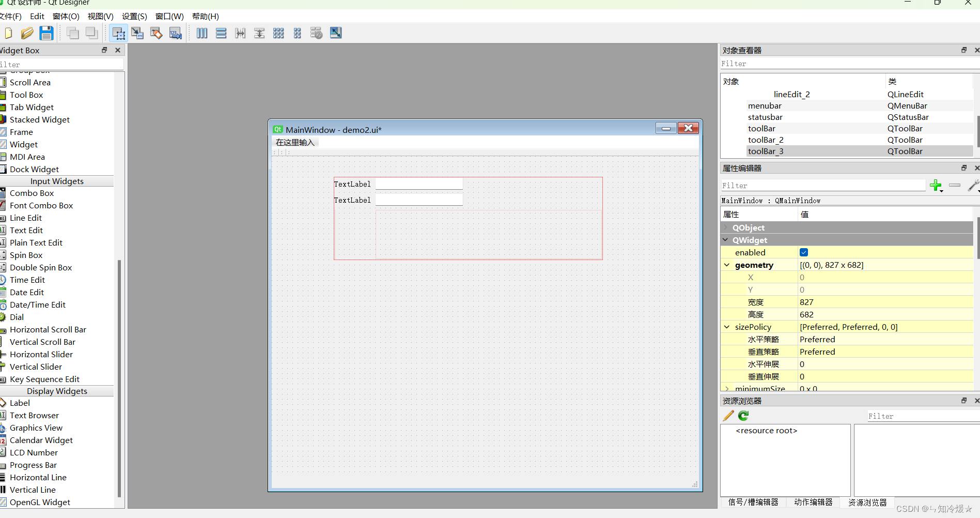Expand the QObject property group
The image size is (980, 518).
coord(726,227)
